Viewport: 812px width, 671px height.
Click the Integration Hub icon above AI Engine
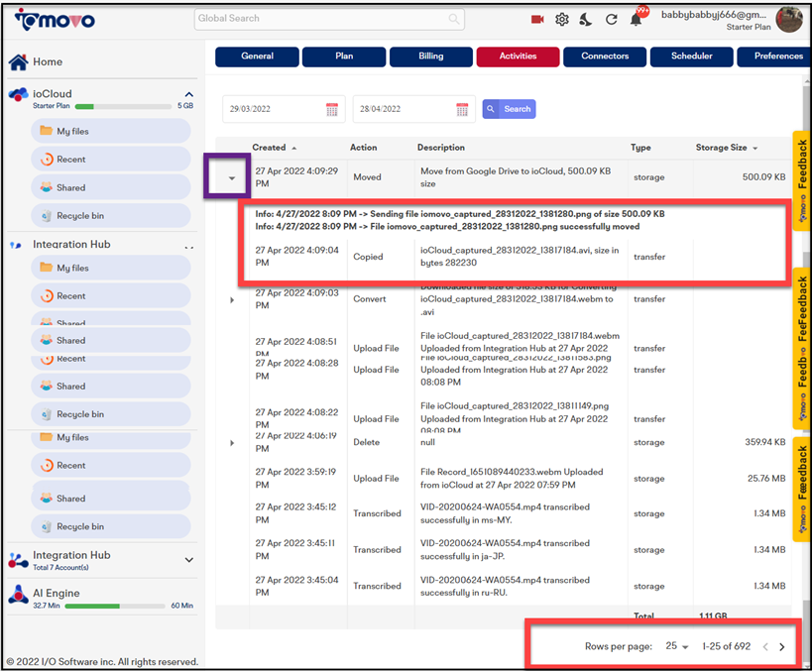pos(18,561)
